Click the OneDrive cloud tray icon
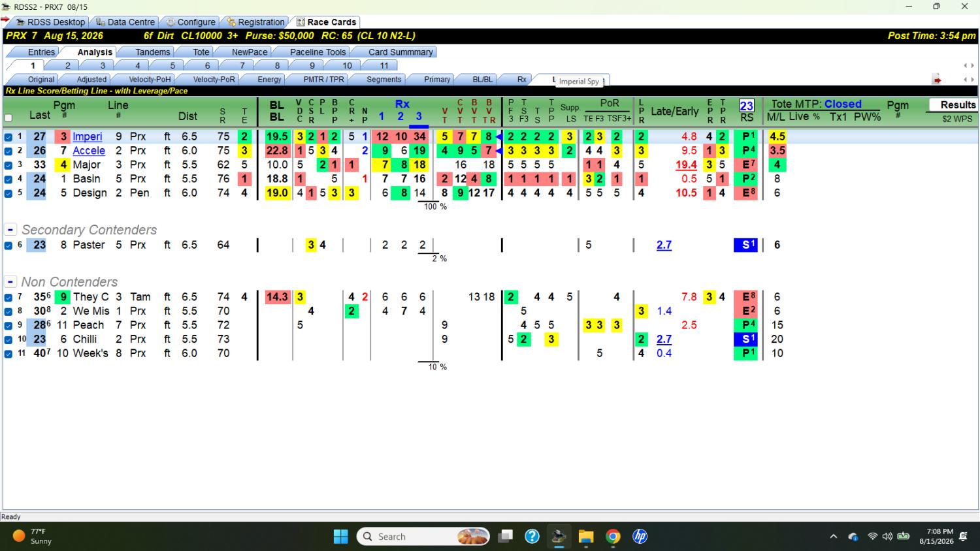980x551 pixels. pos(853,537)
